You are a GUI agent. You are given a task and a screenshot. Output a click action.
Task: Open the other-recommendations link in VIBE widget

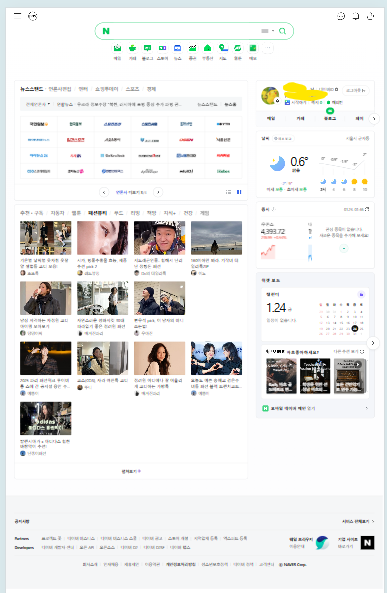[346, 351]
